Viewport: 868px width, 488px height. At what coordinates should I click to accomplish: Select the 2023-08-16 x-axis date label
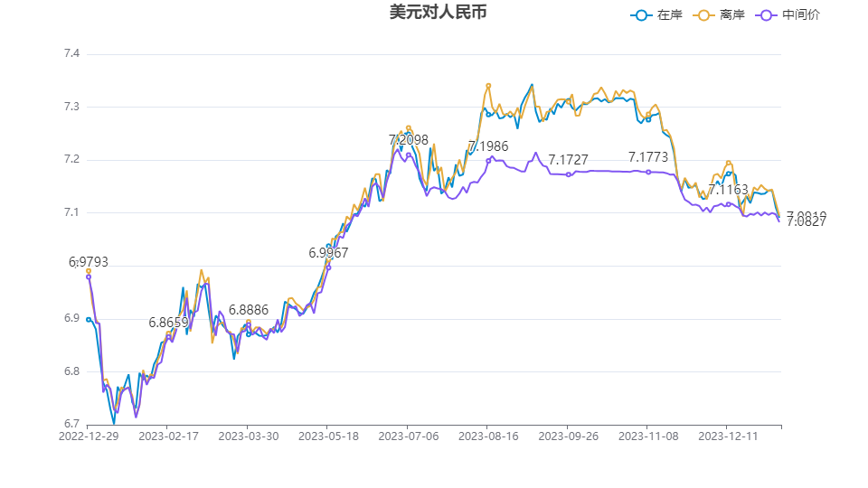(x=488, y=436)
